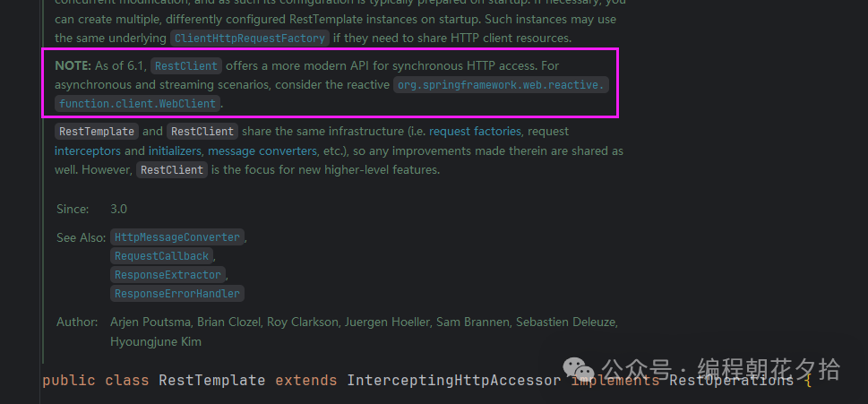Click author name 'Sebastien Deleuze'
The image size is (868, 404).
pyautogui.click(x=567, y=322)
